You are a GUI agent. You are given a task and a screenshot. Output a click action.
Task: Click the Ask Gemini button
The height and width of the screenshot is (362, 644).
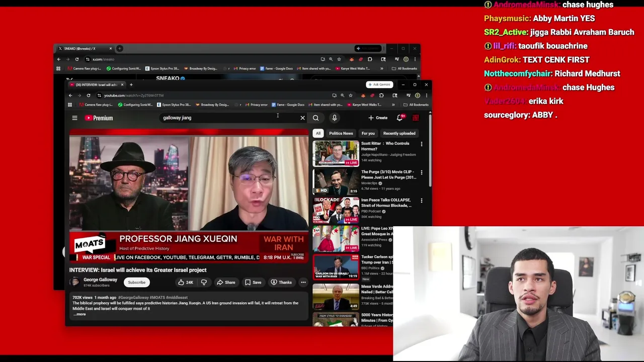[379, 84]
